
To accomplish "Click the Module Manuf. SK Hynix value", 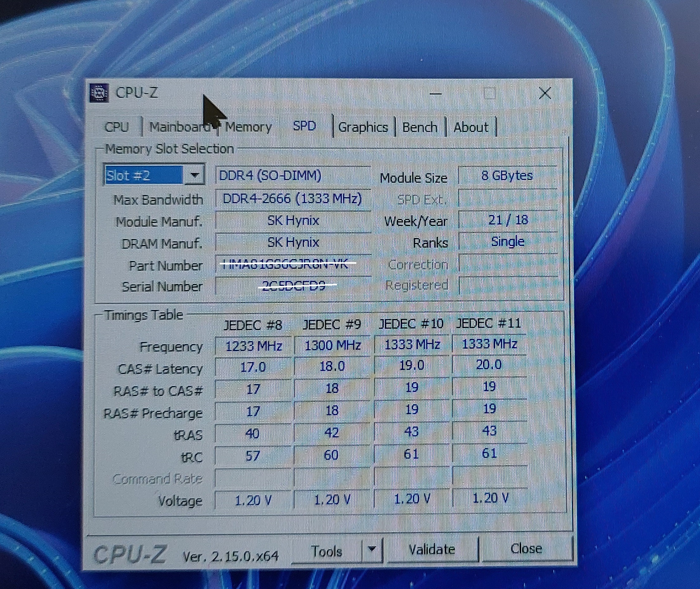I will point(293,221).
